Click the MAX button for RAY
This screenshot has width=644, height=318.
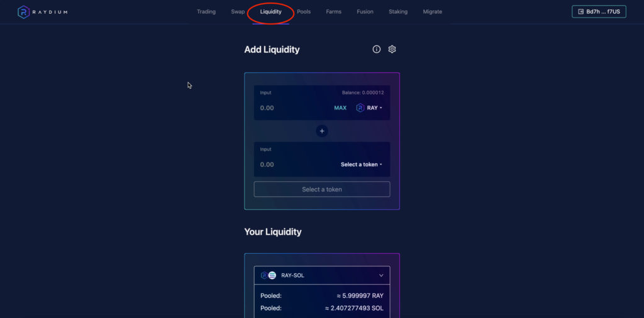click(340, 108)
